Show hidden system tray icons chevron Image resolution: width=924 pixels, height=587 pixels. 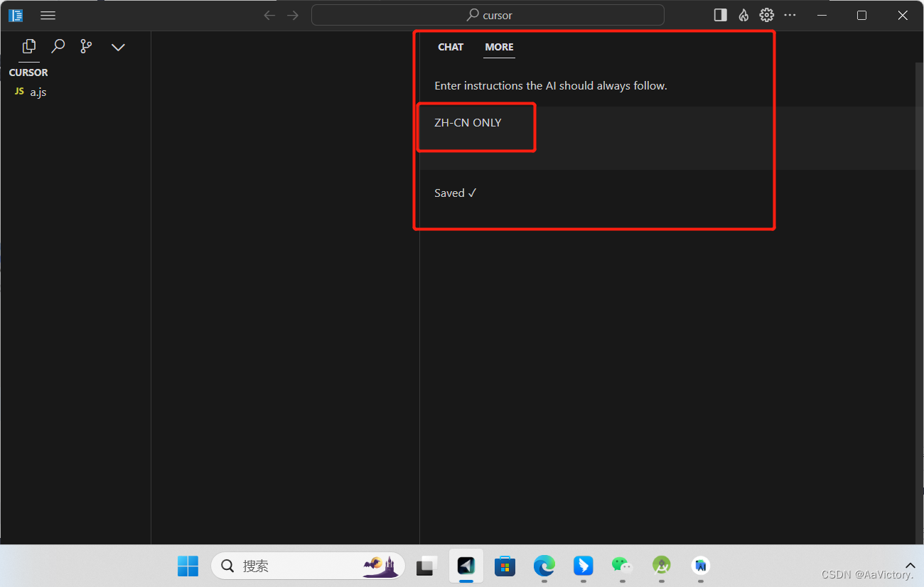pos(910,566)
